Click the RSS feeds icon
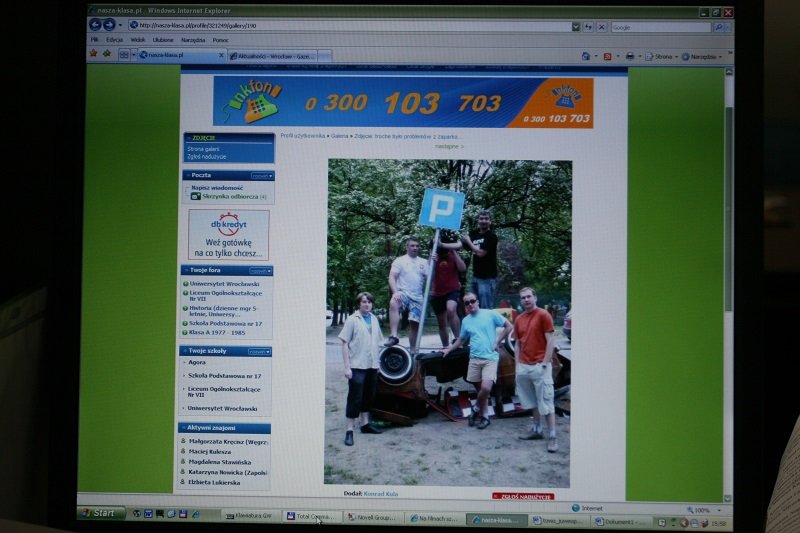 607,57
